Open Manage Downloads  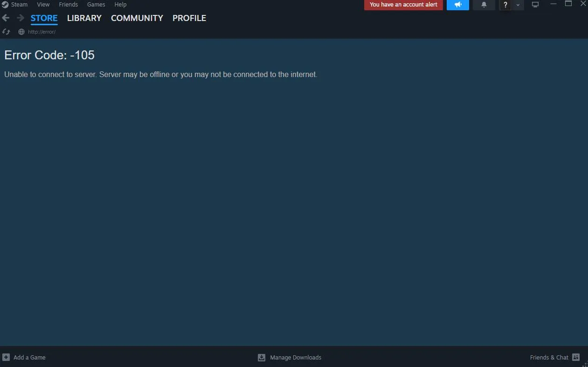[296, 358]
